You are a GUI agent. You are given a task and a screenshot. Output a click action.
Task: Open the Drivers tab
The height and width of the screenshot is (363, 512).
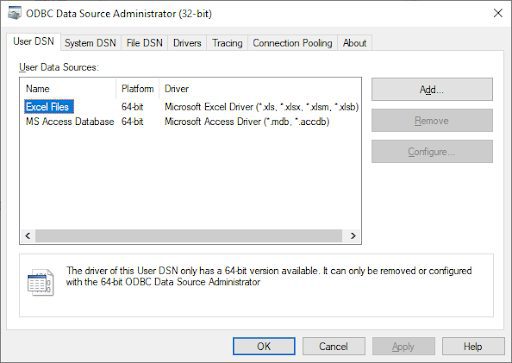click(187, 43)
